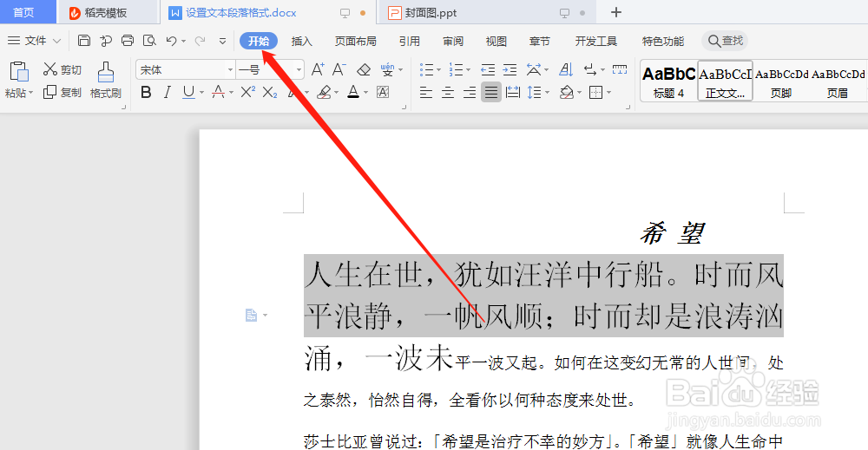Screen dimensions: 868x450
Task: Toggle justified alignment button
Action: [x=491, y=92]
